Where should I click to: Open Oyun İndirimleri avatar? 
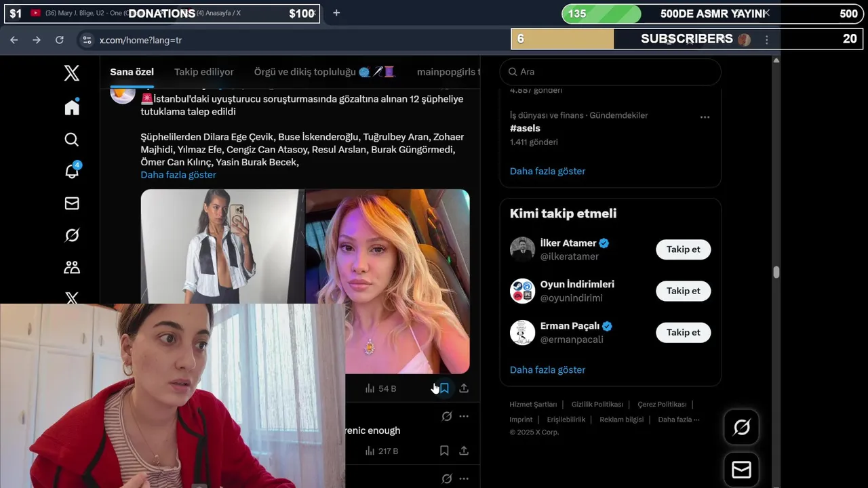(522, 291)
